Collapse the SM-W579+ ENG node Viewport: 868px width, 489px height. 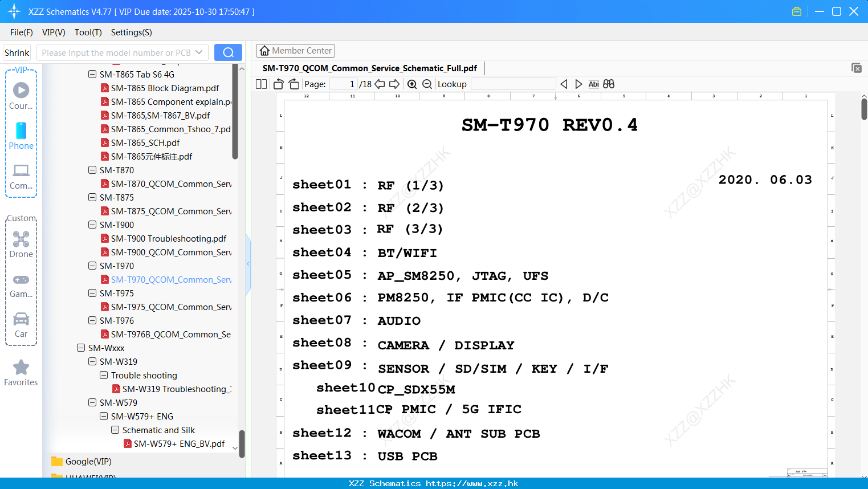(104, 416)
